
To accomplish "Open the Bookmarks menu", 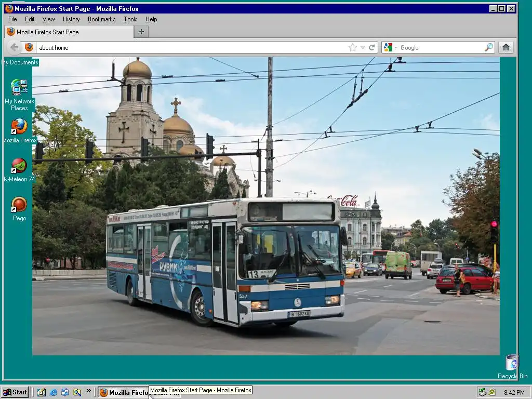I will click(101, 19).
